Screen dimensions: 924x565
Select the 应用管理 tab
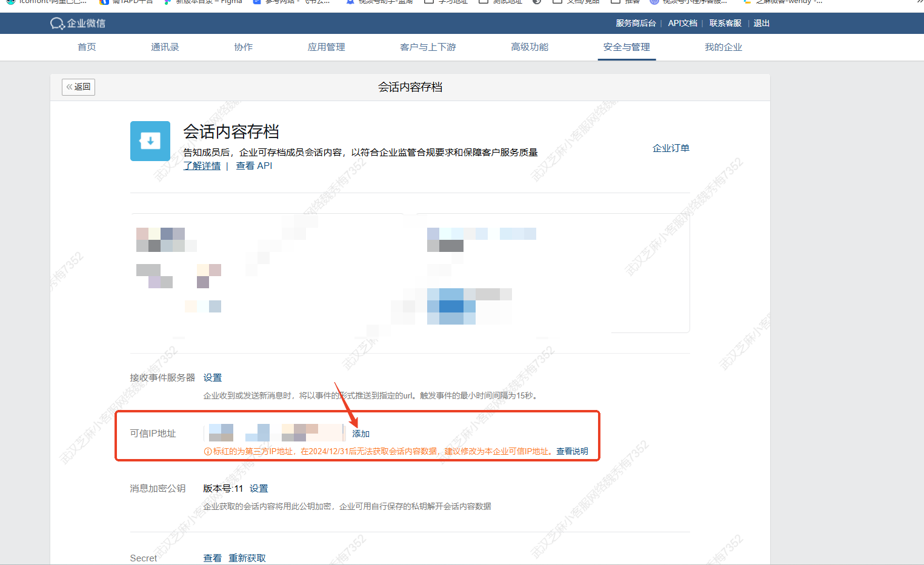pos(326,47)
